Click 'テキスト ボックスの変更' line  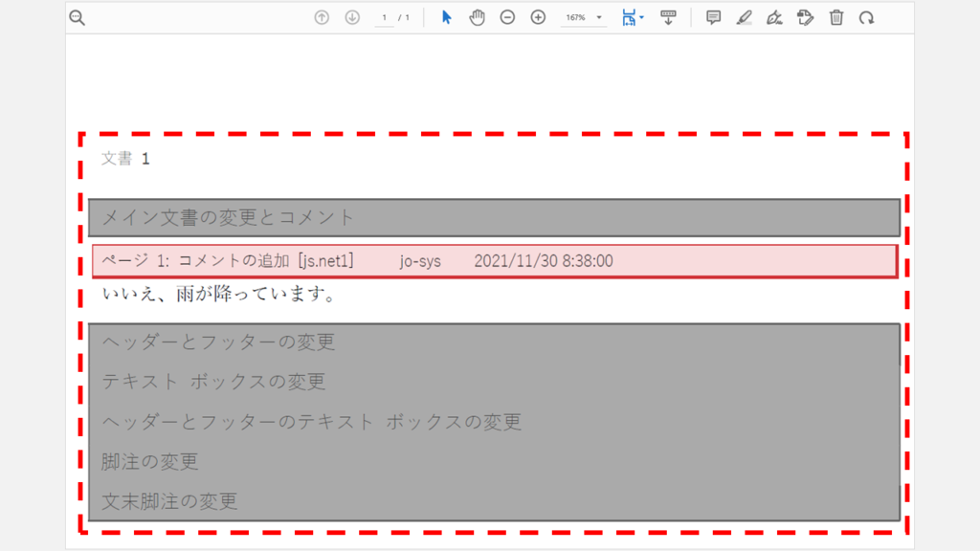[213, 382]
